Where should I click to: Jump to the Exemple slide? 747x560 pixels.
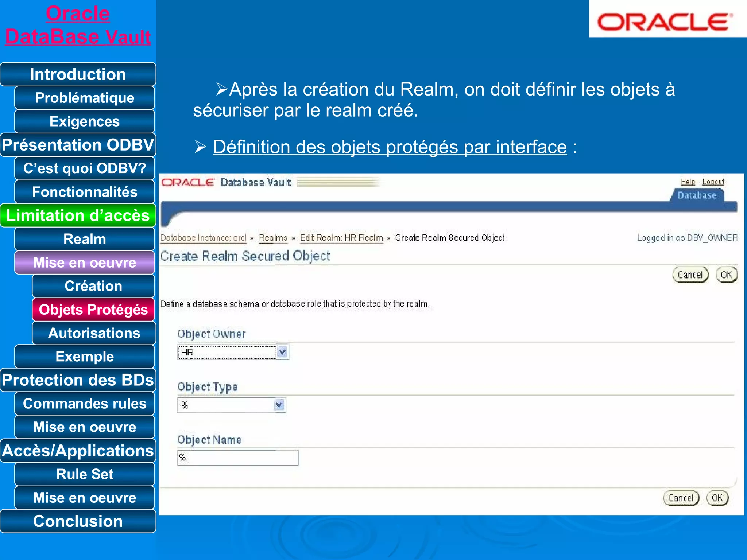pyautogui.click(x=85, y=357)
